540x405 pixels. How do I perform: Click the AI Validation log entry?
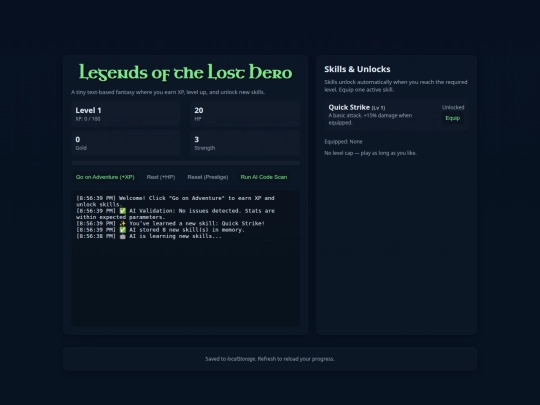pyautogui.click(x=175, y=214)
